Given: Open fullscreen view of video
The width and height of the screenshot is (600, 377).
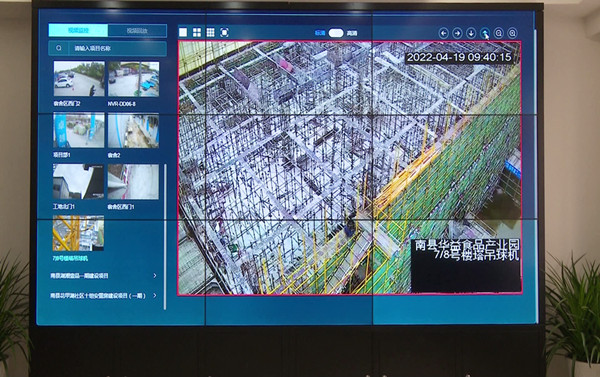Looking at the screenshot, I should [x=224, y=33].
